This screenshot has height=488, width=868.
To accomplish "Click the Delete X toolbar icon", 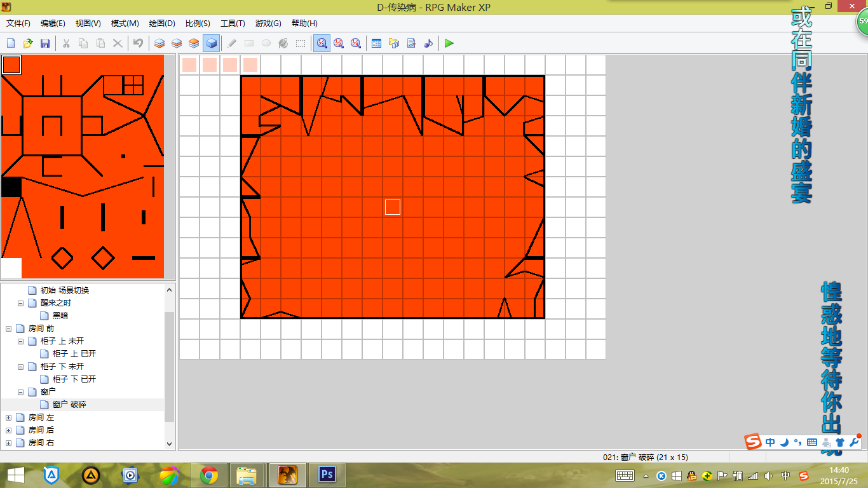I will 118,43.
